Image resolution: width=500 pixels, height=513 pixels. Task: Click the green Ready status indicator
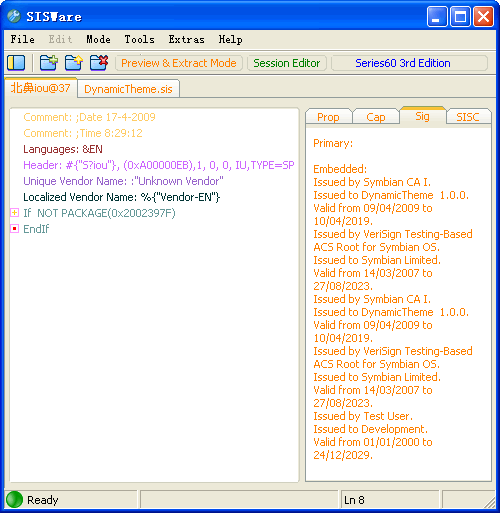point(14,500)
